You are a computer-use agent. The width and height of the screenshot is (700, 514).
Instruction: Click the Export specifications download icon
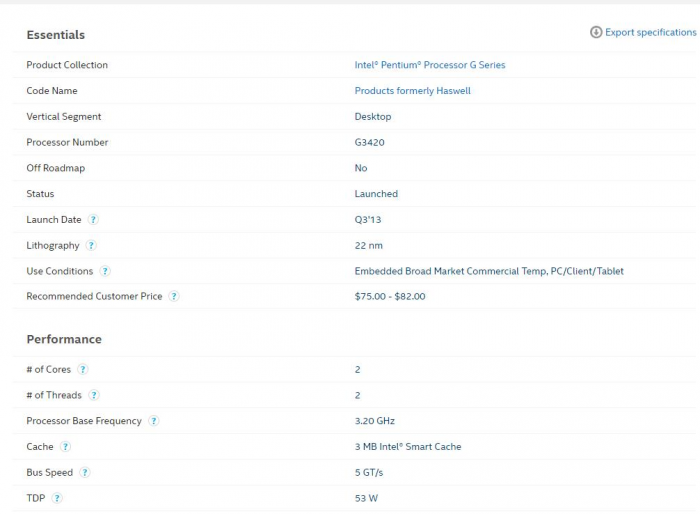[596, 32]
